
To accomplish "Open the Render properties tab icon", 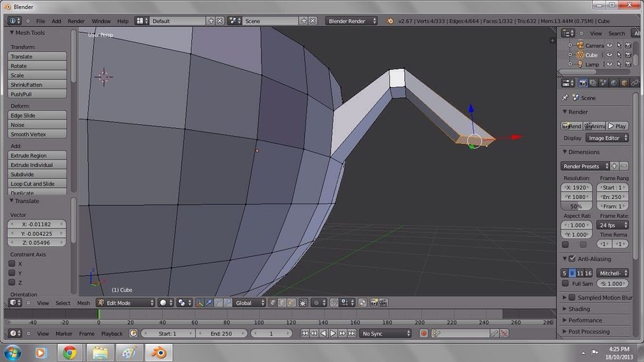I will coord(583,83).
